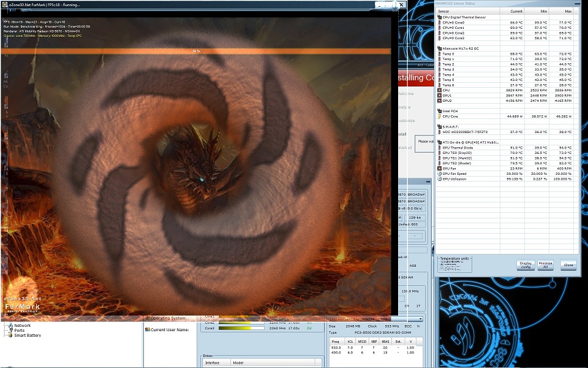
Task: Click the GPU TS2 (Shader) row label
Action: pos(457,163)
